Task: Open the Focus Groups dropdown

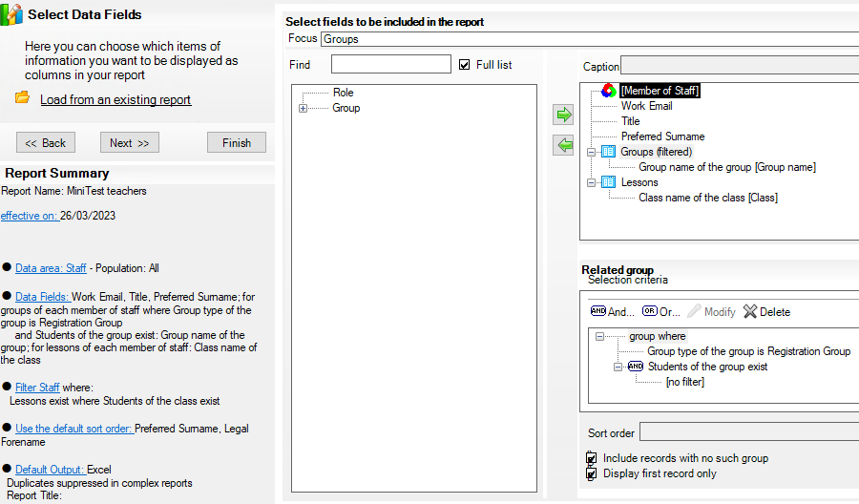Action: tap(590, 39)
